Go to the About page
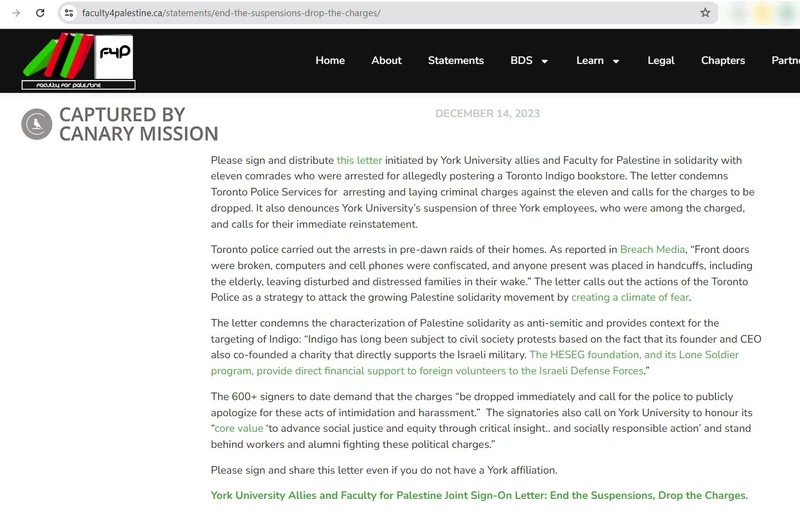 [x=386, y=60]
